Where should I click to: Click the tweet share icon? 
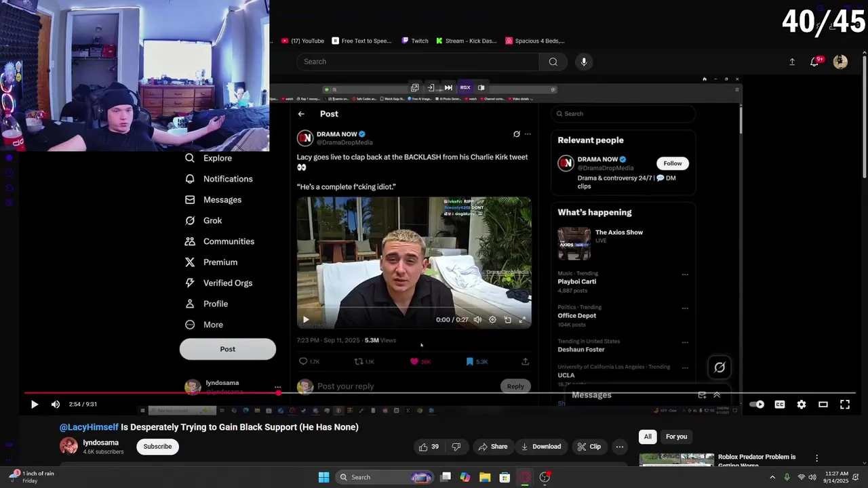click(525, 361)
